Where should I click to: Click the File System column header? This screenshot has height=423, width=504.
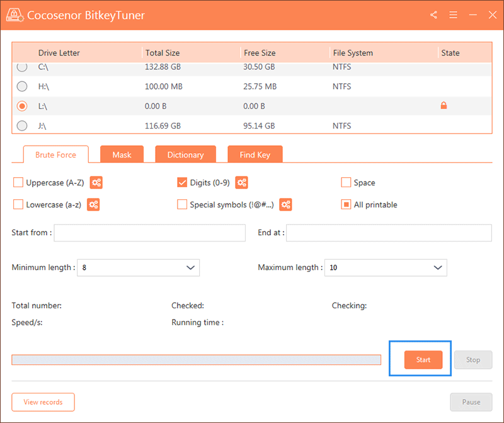tap(353, 53)
